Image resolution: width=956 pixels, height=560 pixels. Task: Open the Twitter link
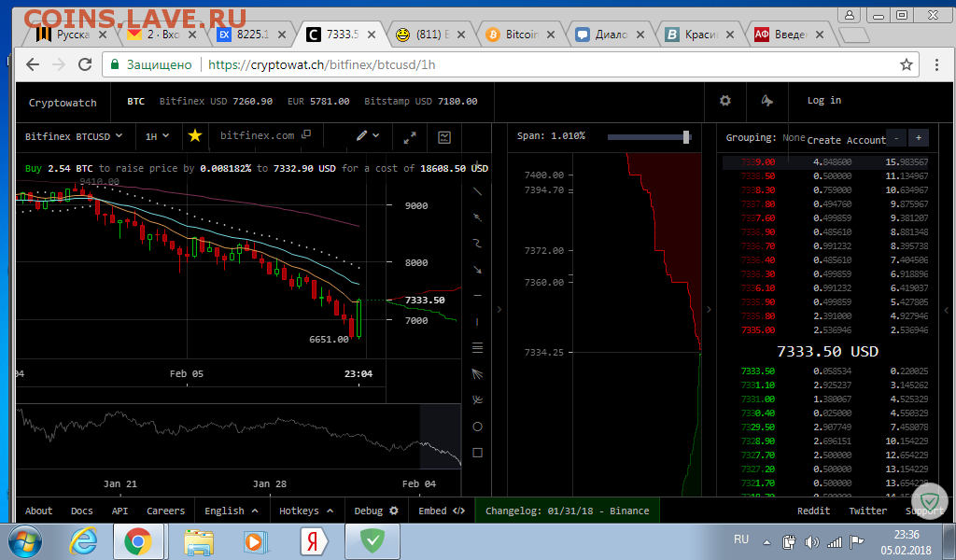coord(867,511)
